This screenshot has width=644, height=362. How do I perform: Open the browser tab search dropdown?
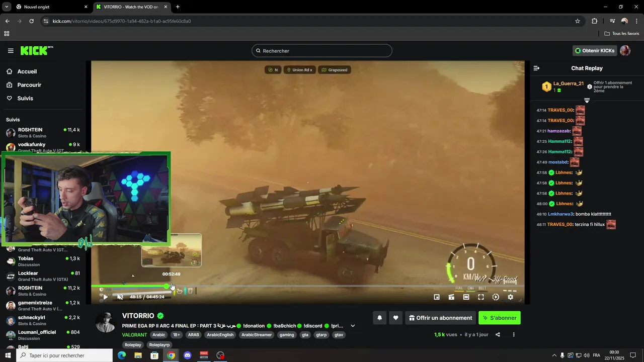pos(7,7)
